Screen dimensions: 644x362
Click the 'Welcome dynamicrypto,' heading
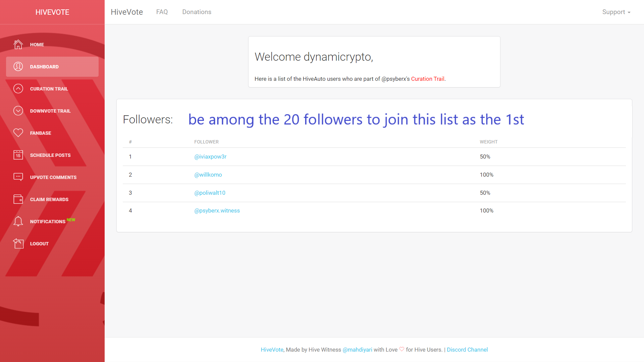[314, 57]
